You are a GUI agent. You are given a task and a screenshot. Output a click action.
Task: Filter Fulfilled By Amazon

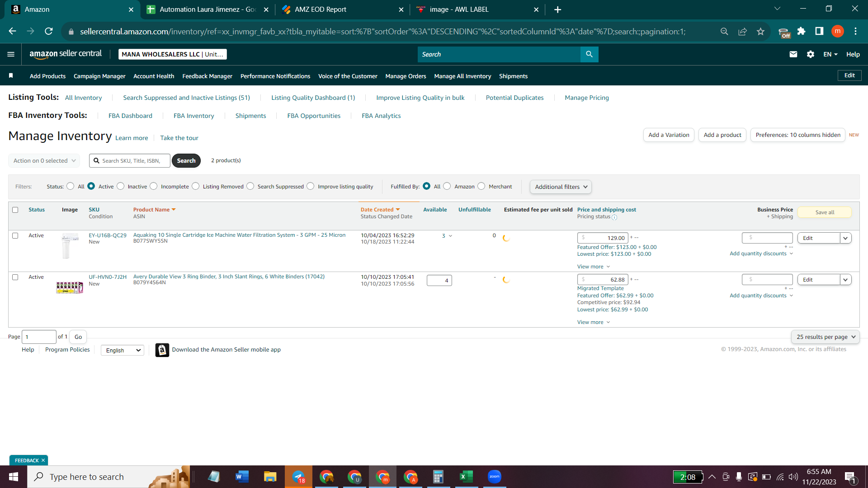[x=447, y=186]
